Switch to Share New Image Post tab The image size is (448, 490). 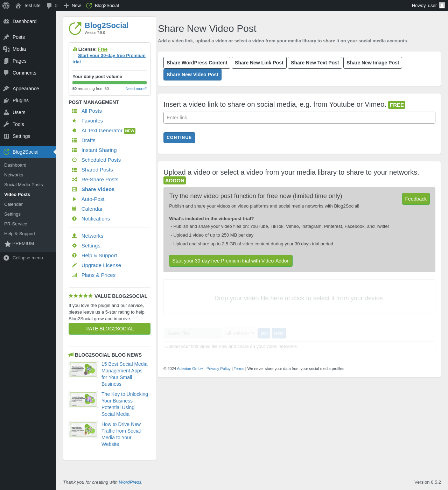373,63
